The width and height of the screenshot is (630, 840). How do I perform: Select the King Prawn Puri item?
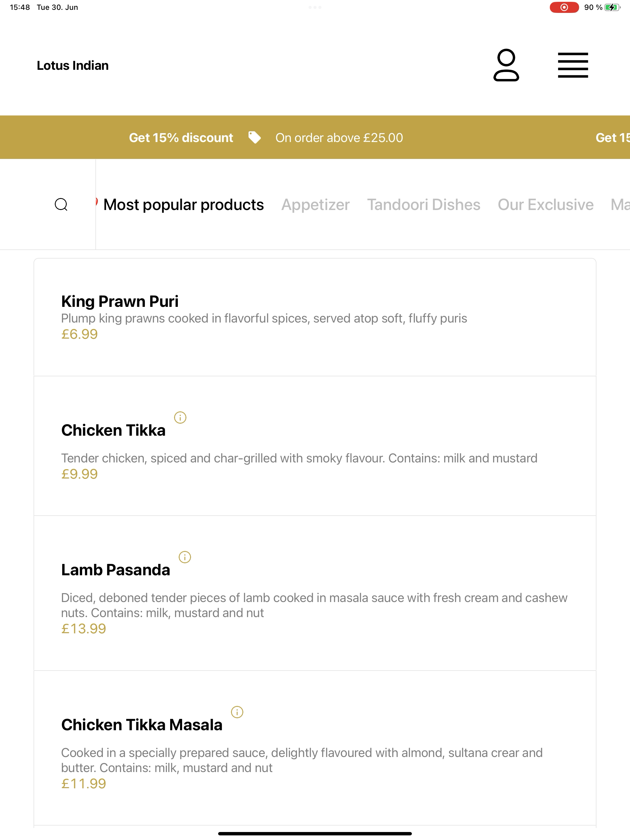pyautogui.click(x=315, y=318)
